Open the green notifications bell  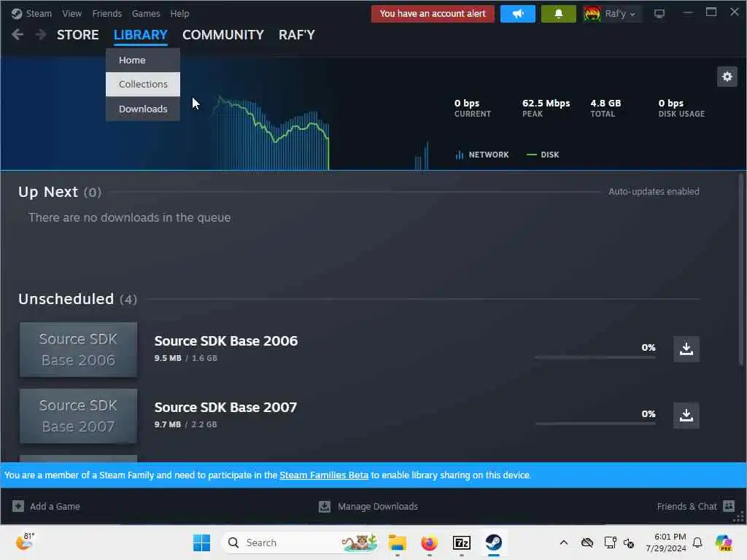click(x=558, y=14)
